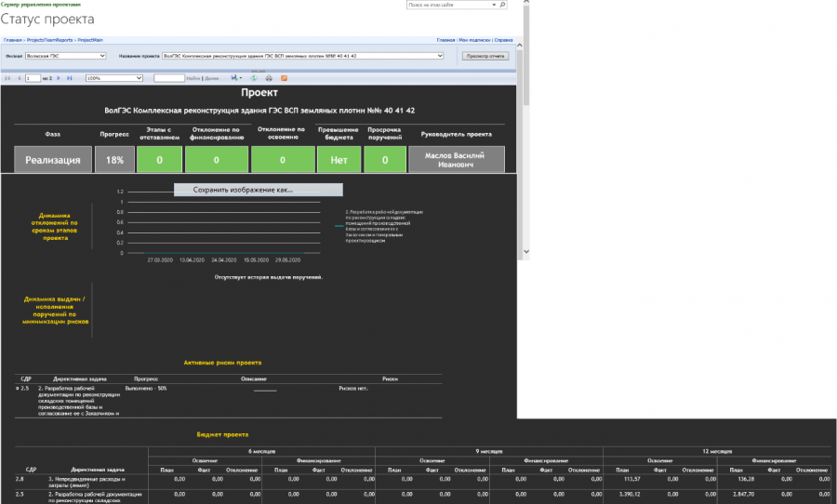The image size is (837, 504).
Task: Print the report using printer icon
Action: click(x=269, y=78)
